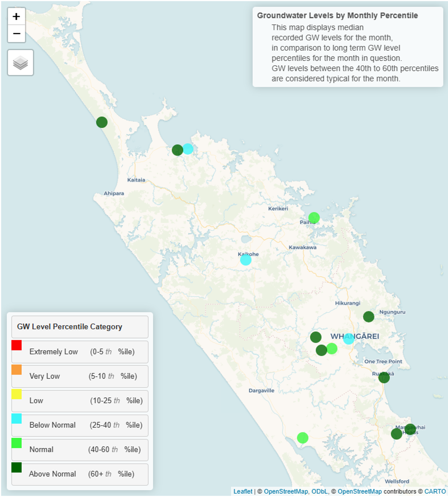Select the northernmost dark green marker
The height and width of the screenshot is (497, 448).
click(x=102, y=122)
